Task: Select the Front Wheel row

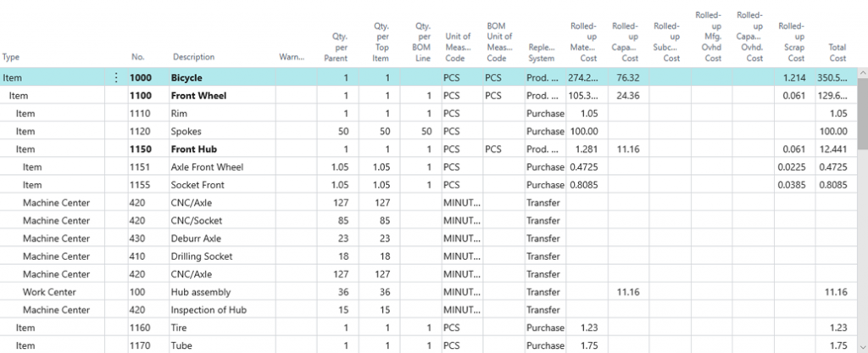Action: 200,96
